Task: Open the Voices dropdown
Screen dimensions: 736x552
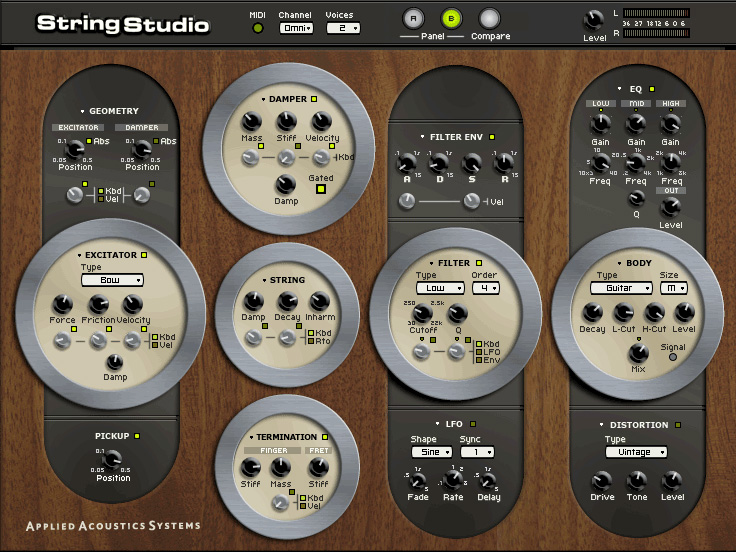Action: 343,28
